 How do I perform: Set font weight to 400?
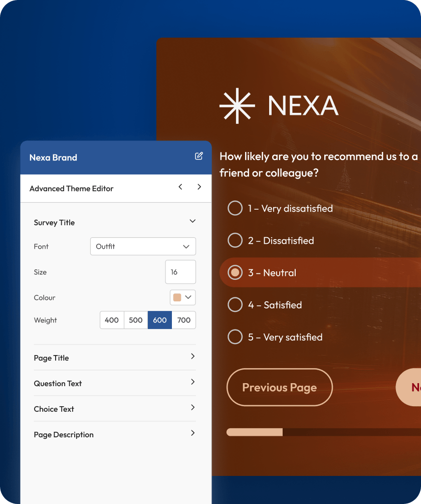click(112, 320)
